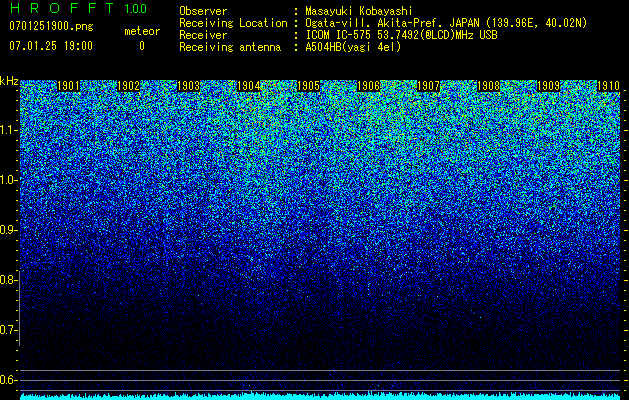The width and height of the screenshot is (629, 400).
Task: Click the ICOM IC-575 receiver text
Action: coord(402,35)
